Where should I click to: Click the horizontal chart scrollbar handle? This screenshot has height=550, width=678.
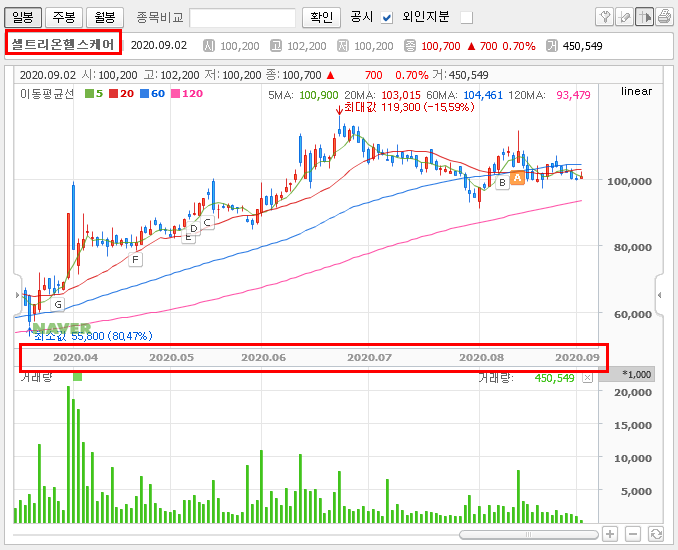528,535
